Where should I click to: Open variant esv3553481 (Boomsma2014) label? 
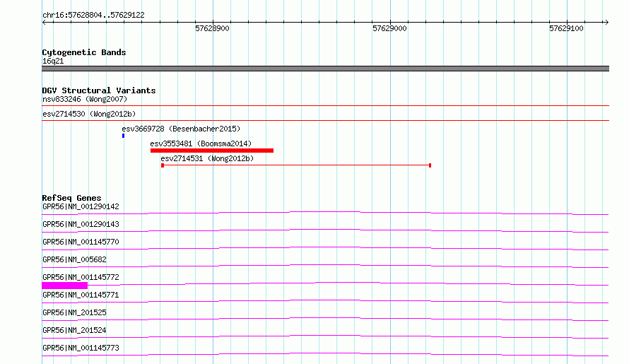[201, 143]
